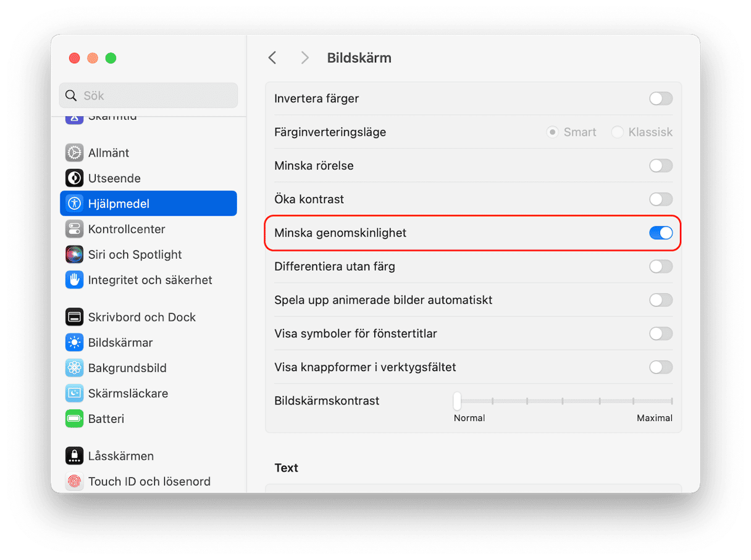The width and height of the screenshot is (751, 560).
Task: Open Integritet och säkerhet hand icon
Action: click(74, 280)
